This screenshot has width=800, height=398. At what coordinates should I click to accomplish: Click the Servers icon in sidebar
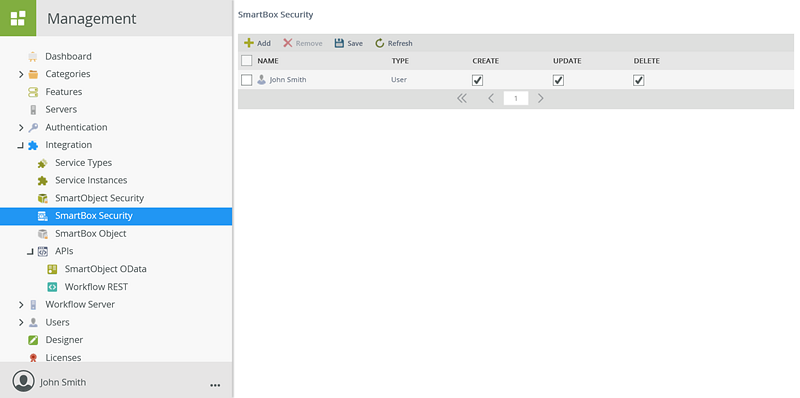point(33,109)
